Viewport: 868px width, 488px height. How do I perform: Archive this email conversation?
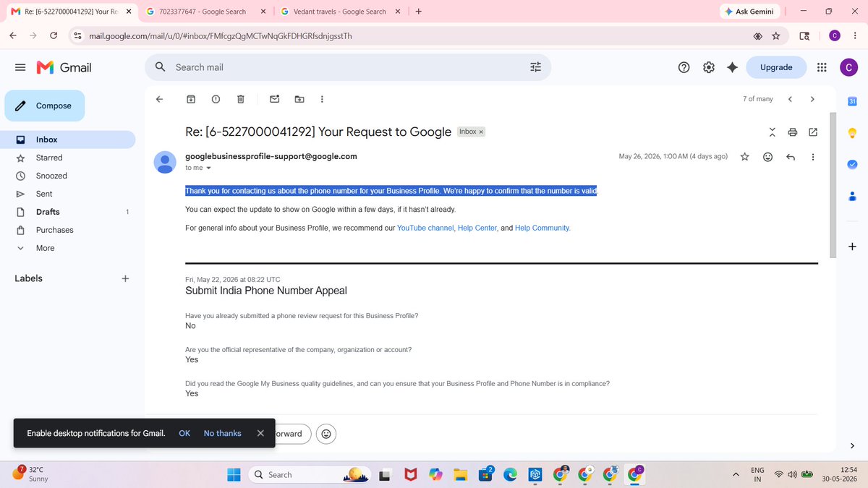[191, 99]
